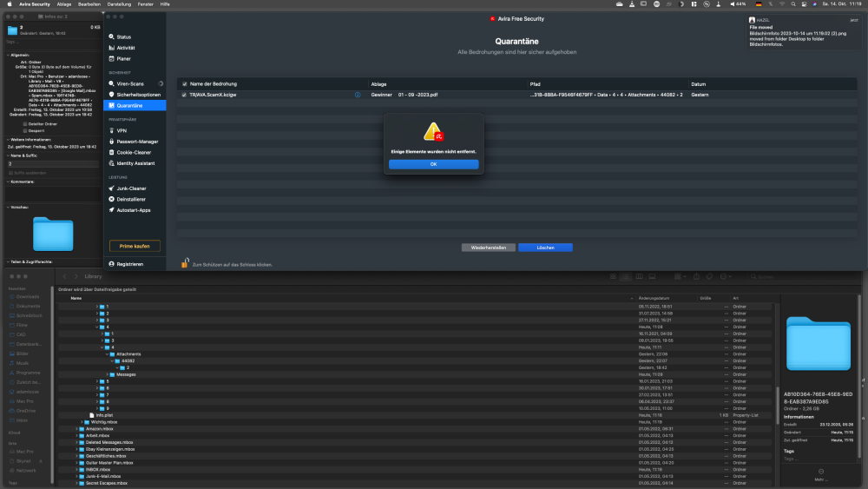Collapse the Vorschau section
The height and width of the screenshot is (489, 868).
tap(9, 207)
